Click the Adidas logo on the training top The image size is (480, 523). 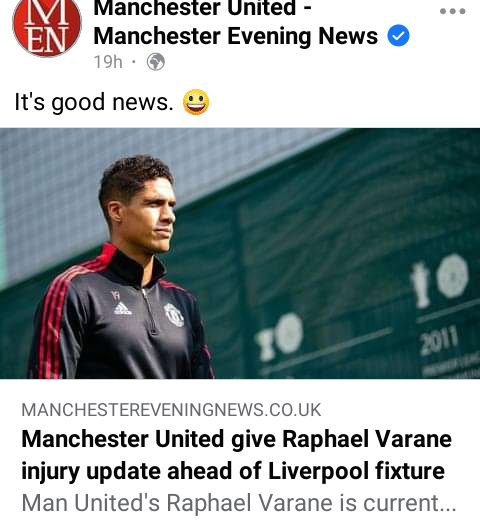tap(122, 309)
